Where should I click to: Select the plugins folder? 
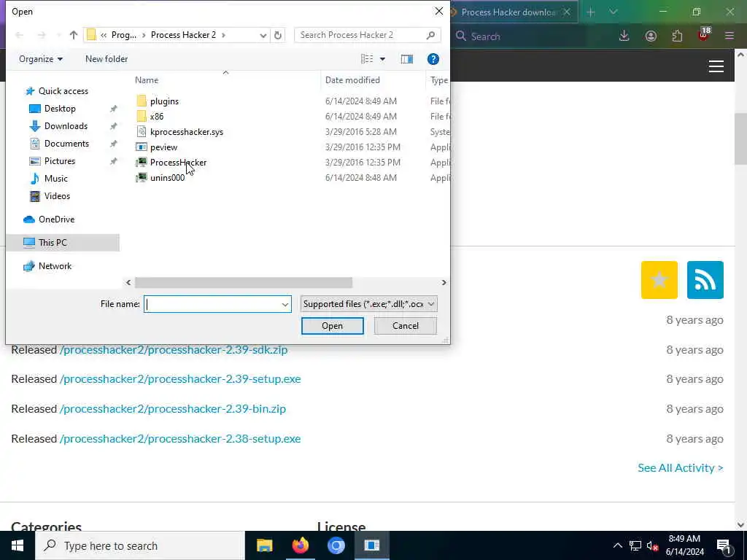(164, 101)
